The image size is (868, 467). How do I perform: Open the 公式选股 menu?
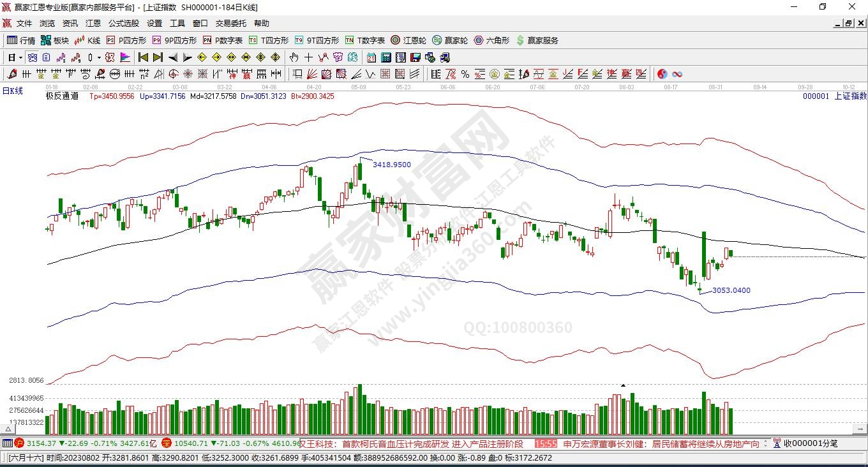[x=123, y=24]
